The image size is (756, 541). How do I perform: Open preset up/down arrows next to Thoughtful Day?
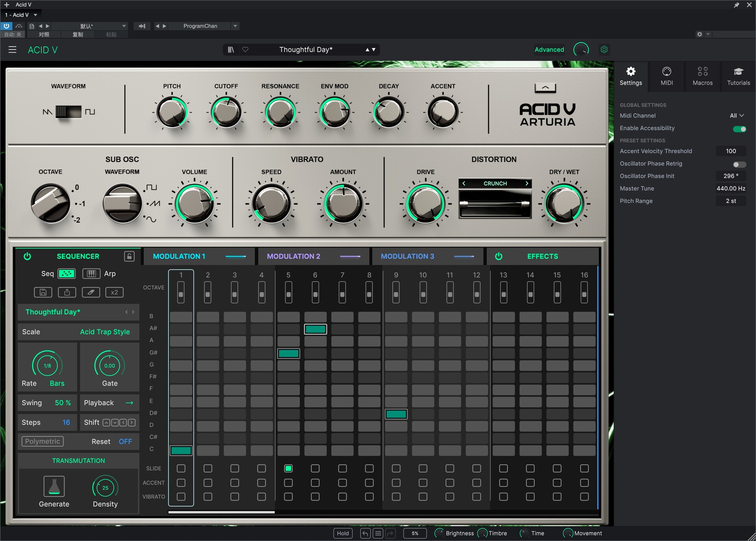[x=370, y=50]
